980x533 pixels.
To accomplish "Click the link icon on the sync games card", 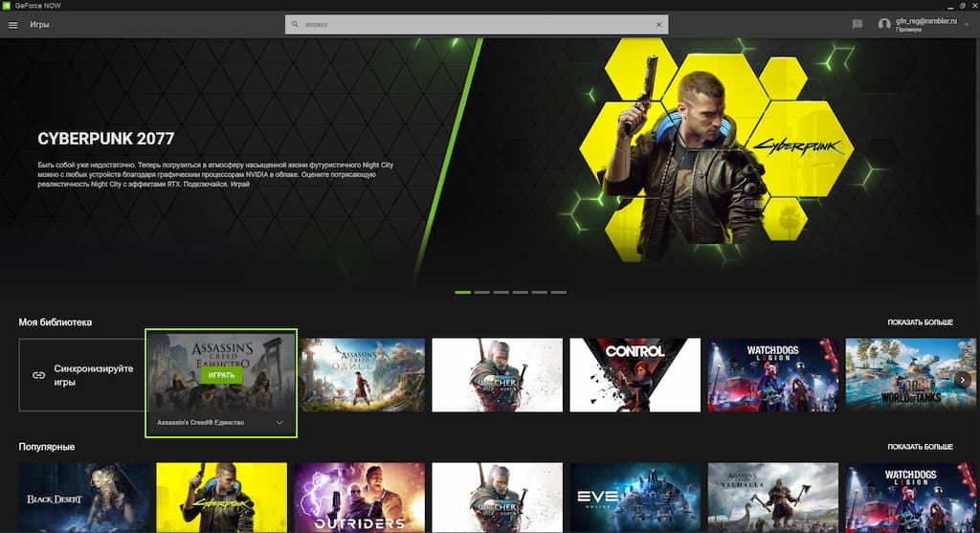I will coord(38,375).
